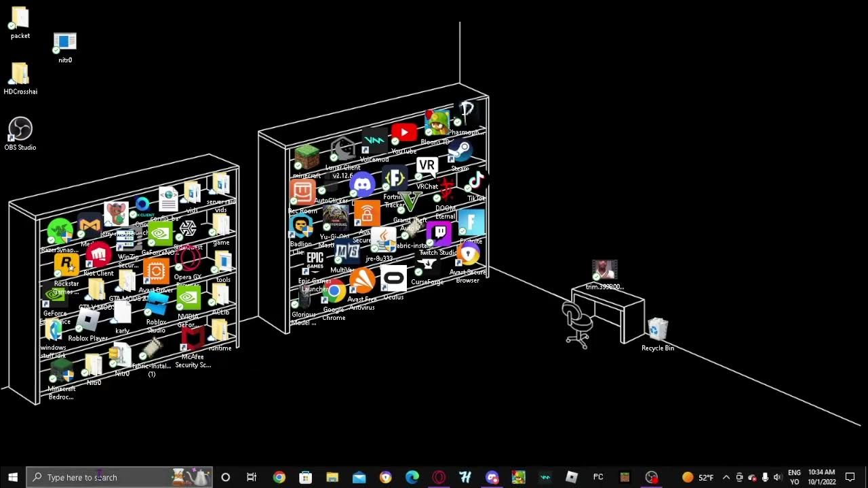Open the 52°F weather widget

click(x=697, y=477)
